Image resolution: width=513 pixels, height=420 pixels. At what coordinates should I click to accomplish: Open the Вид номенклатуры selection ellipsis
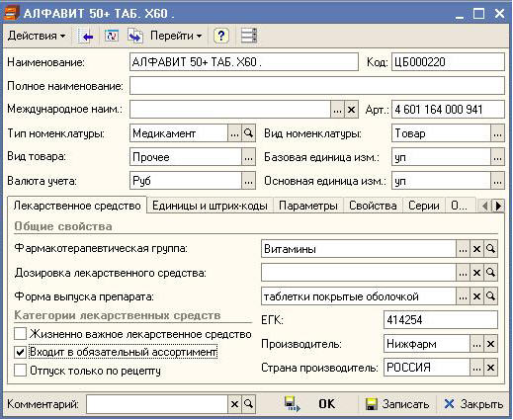click(x=497, y=133)
